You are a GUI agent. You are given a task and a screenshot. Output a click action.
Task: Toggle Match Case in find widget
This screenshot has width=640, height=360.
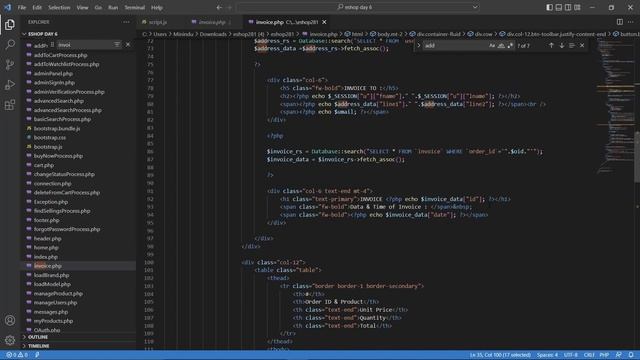pos(492,46)
